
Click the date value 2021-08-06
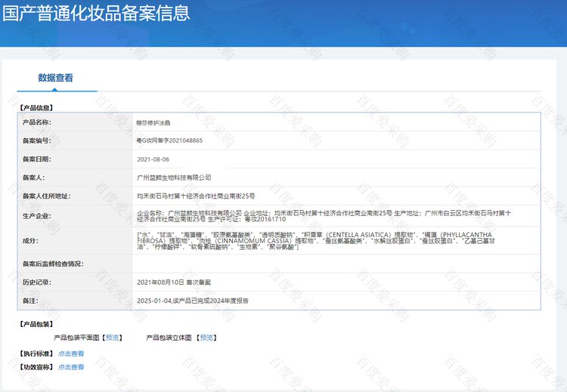pos(153,159)
